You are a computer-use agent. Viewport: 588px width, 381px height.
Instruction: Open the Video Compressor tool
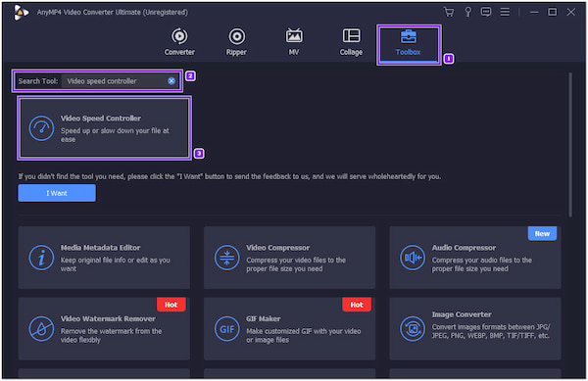tap(289, 258)
